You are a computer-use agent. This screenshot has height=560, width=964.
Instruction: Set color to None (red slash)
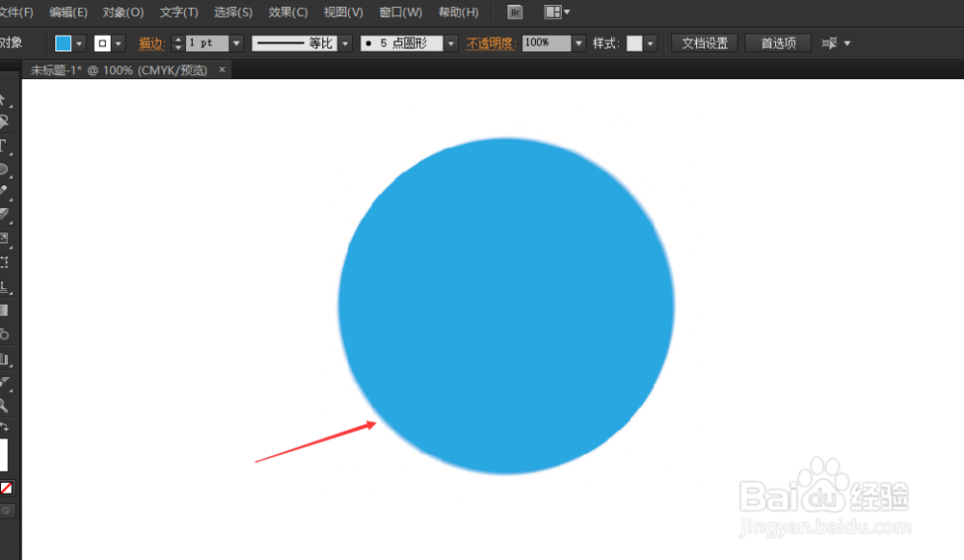pos(6,488)
